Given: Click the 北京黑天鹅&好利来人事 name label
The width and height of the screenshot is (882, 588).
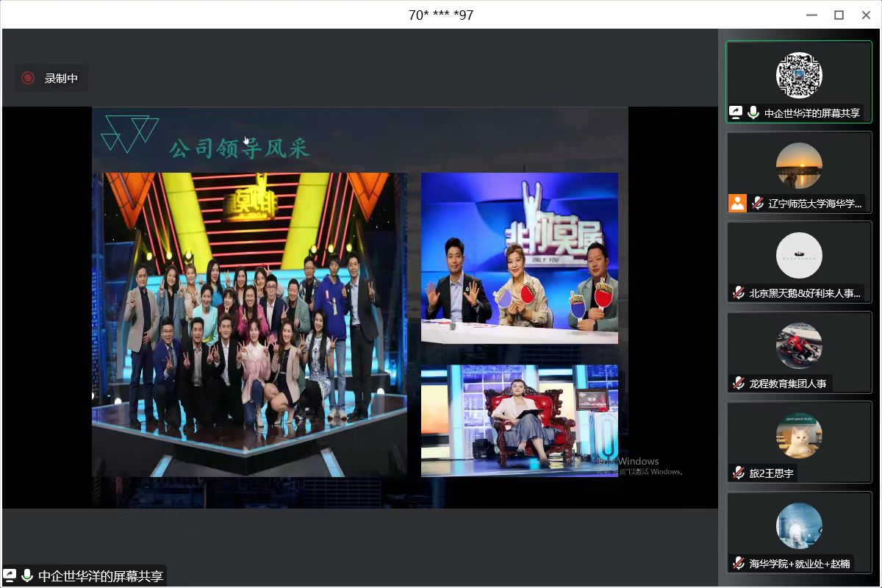Looking at the screenshot, I should [x=805, y=293].
